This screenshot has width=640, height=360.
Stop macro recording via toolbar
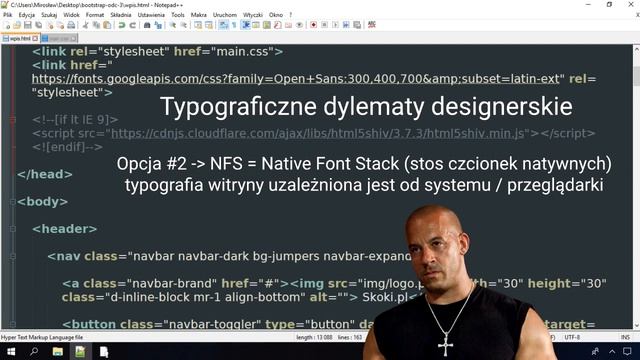(324, 25)
